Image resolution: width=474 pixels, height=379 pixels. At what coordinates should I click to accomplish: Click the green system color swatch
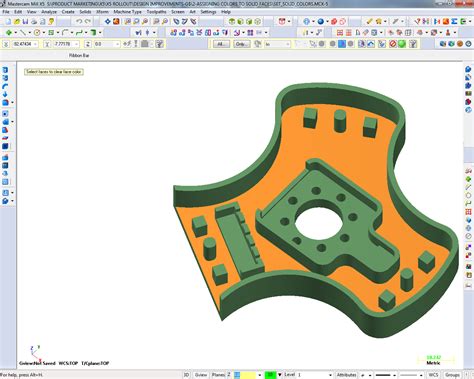pyautogui.click(x=271, y=375)
